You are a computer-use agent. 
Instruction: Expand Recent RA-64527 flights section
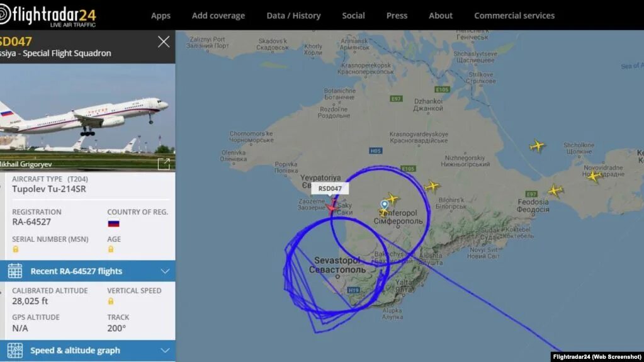click(88, 271)
